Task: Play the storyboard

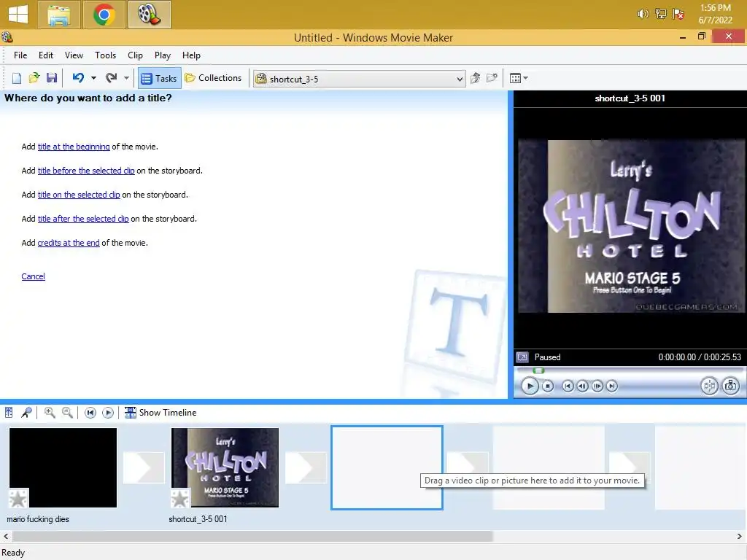Action: click(108, 413)
